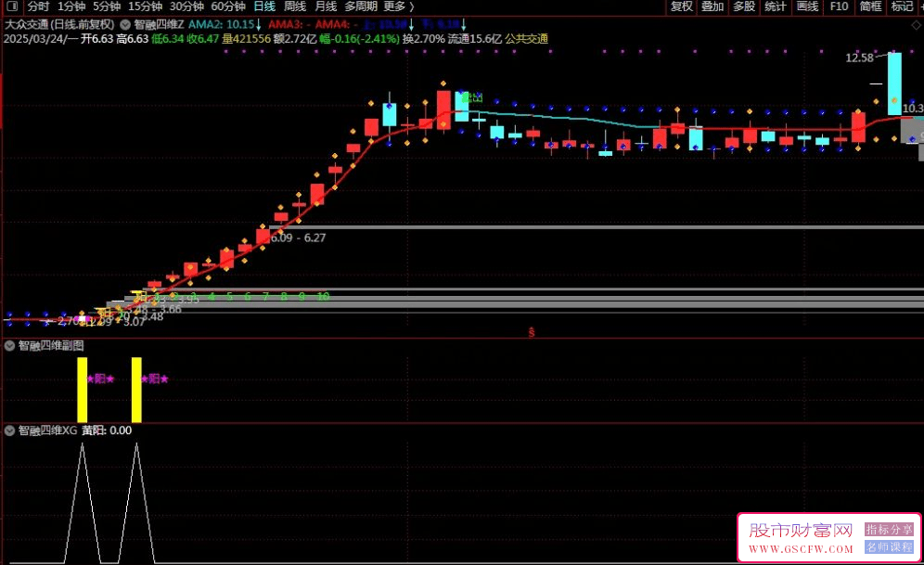Image resolution: width=924 pixels, height=565 pixels.
Task: Click the 大众交通 (日线.前复权) stock title
Action: pyautogui.click(x=59, y=25)
